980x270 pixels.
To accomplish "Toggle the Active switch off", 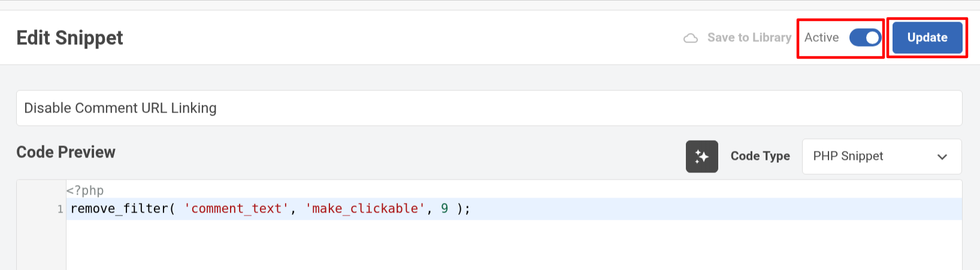I will click(x=865, y=38).
